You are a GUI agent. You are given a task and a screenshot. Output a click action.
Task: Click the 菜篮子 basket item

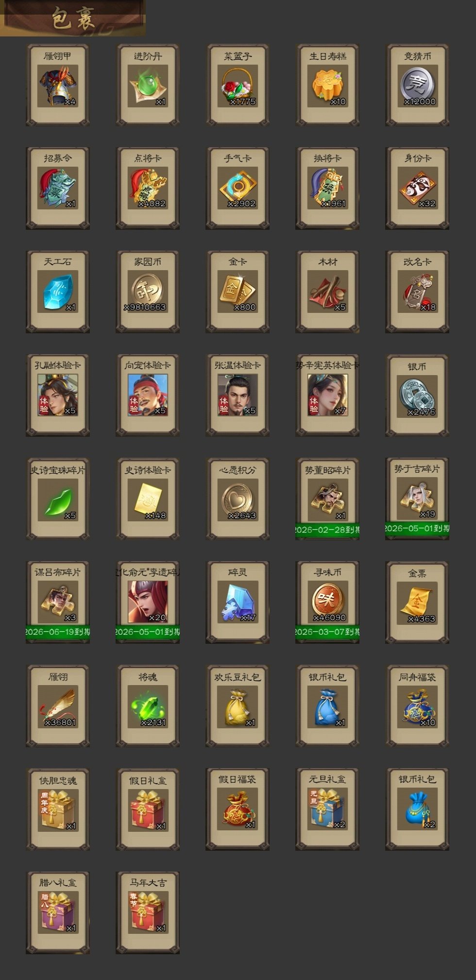tap(238, 85)
